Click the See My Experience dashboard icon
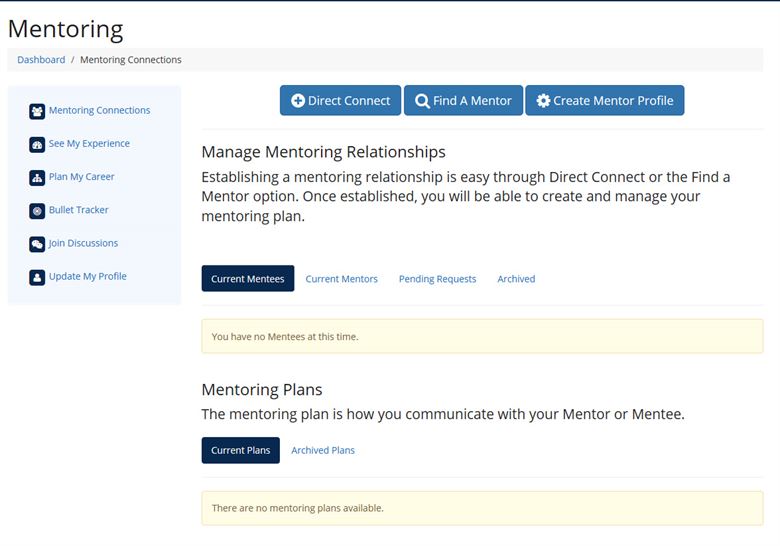The image size is (780, 546). (37, 144)
